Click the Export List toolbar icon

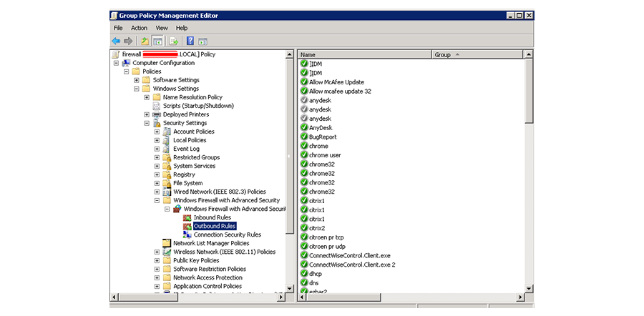[x=174, y=41]
